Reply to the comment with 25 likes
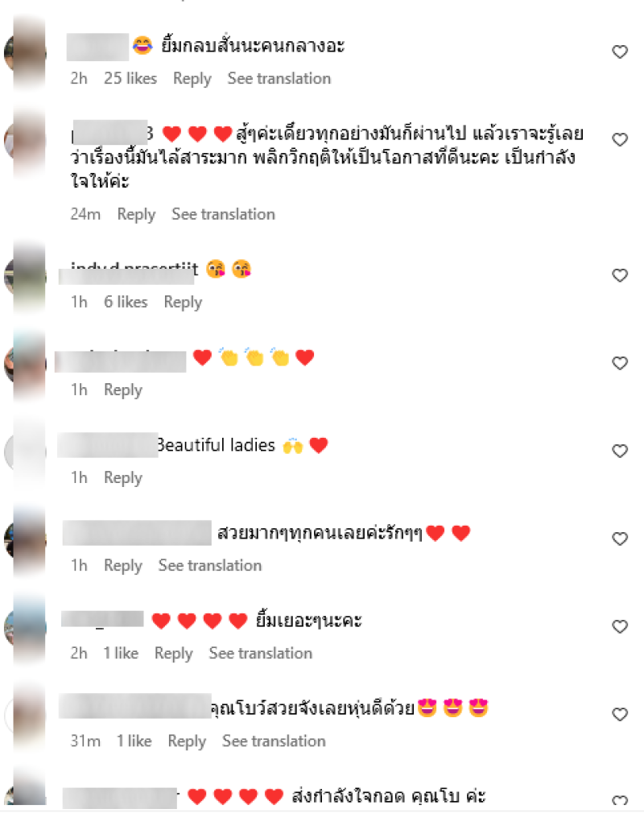 click(x=192, y=79)
